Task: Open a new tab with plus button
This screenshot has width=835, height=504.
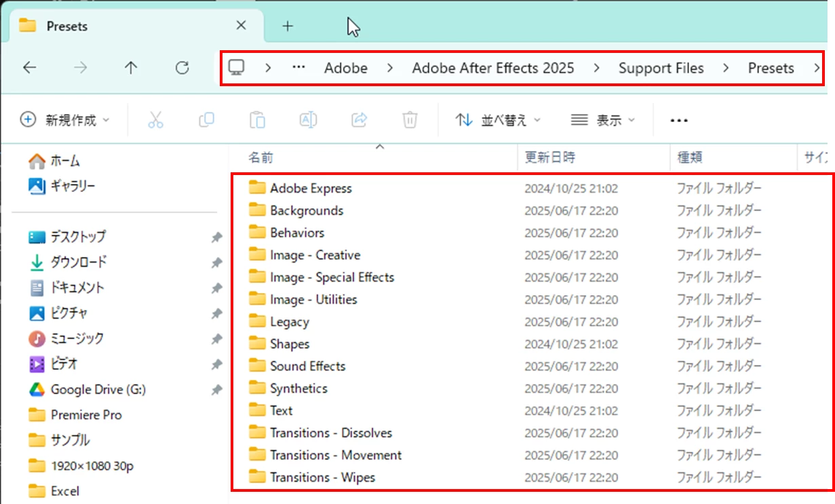Action: (x=288, y=26)
